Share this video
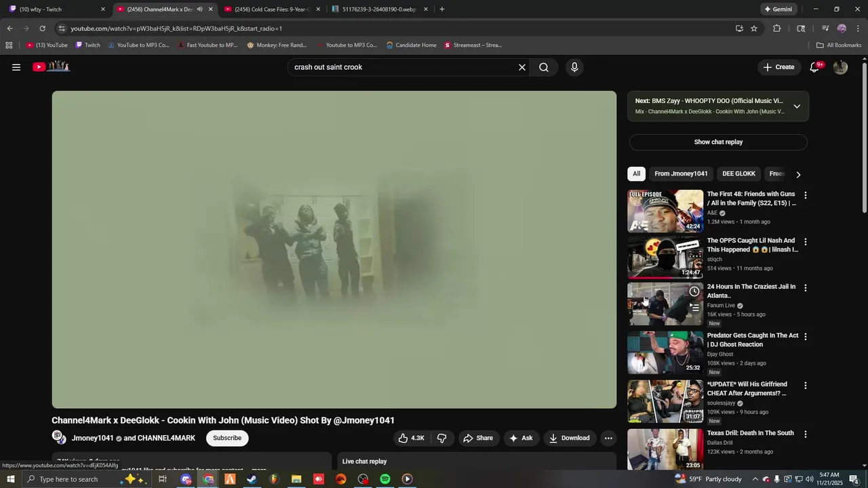The height and width of the screenshot is (488, 868). pos(478,438)
